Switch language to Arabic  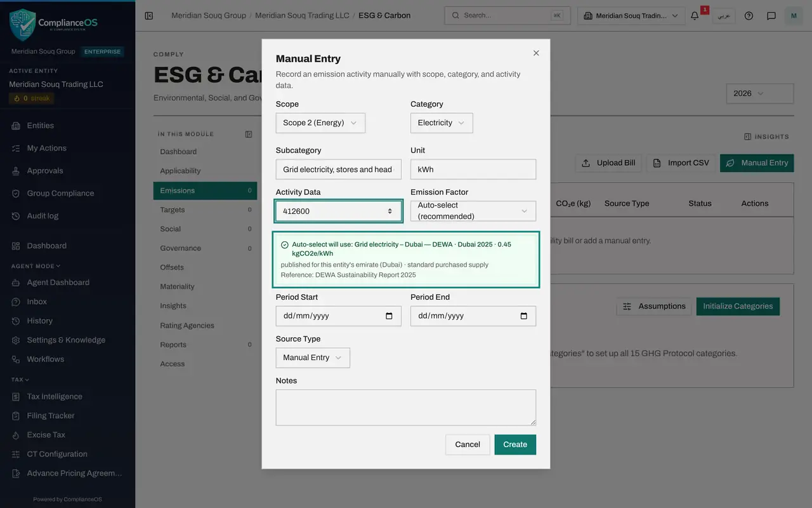coord(724,15)
